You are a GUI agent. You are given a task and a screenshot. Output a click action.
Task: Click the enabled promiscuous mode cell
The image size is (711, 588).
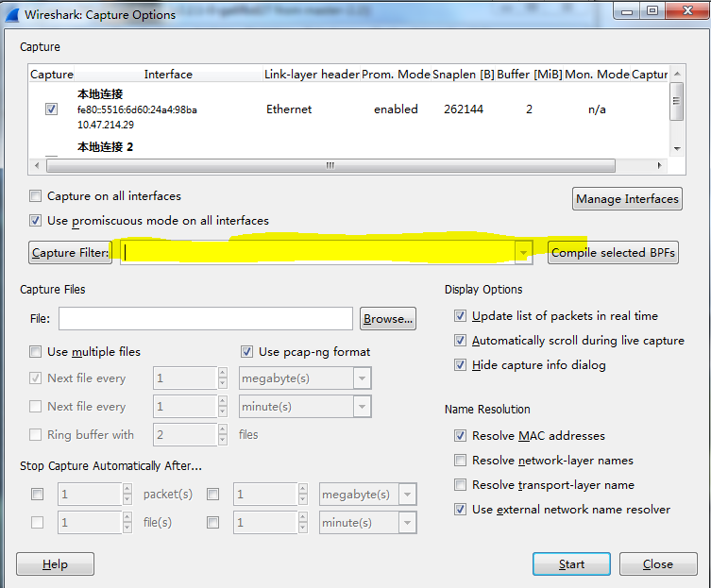click(396, 109)
